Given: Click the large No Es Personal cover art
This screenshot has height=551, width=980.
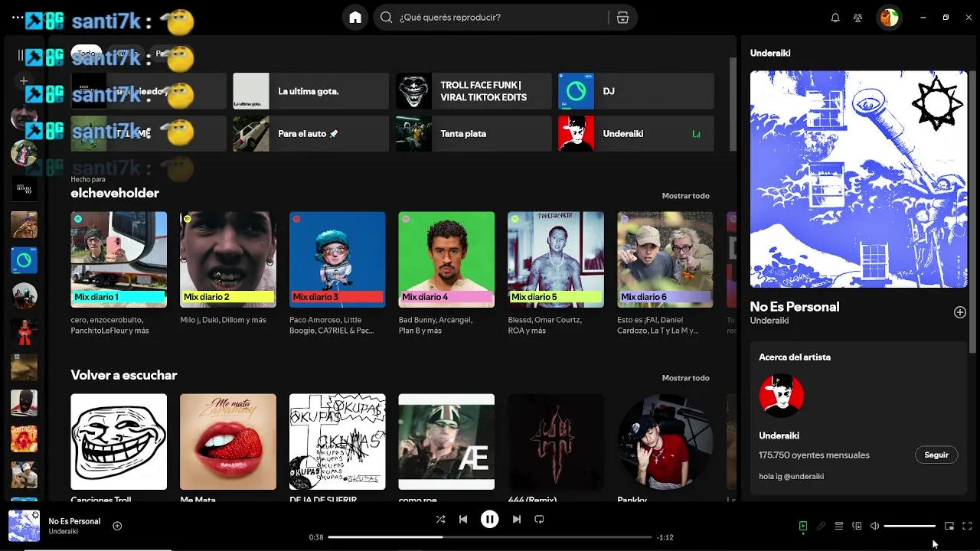Looking at the screenshot, I should [x=858, y=179].
